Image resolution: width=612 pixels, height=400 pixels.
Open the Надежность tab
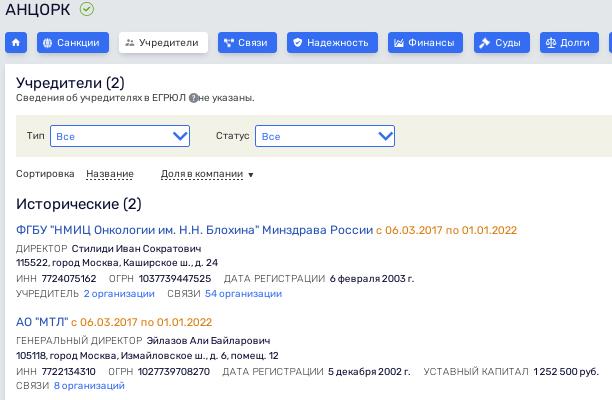tap(332, 43)
